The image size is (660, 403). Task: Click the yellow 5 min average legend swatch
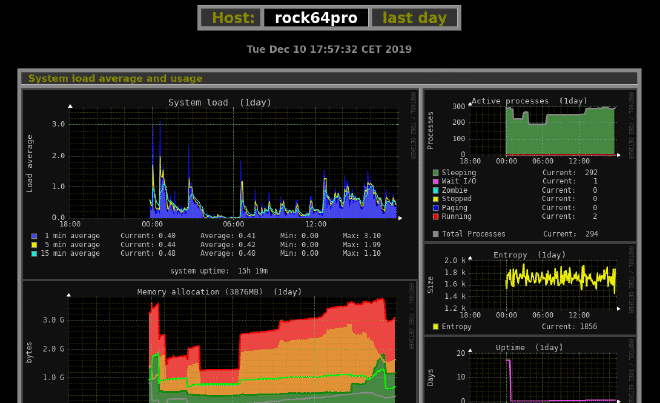point(34,245)
